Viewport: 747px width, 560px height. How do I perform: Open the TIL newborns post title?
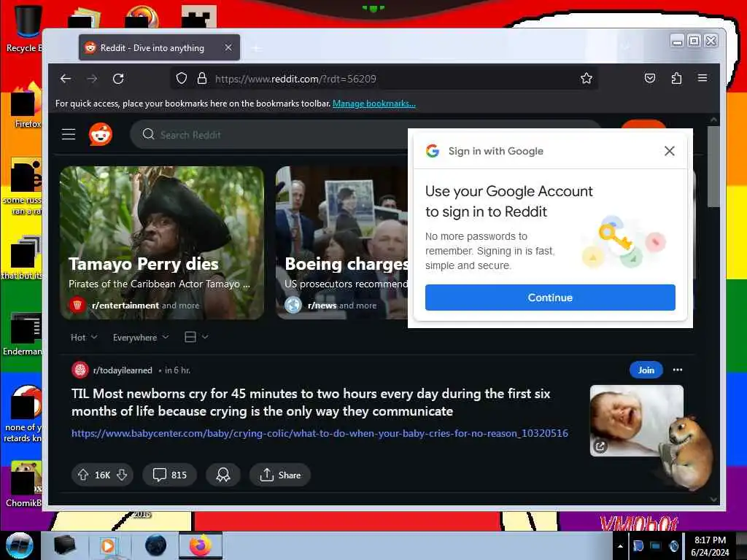(x=311, y=402)
